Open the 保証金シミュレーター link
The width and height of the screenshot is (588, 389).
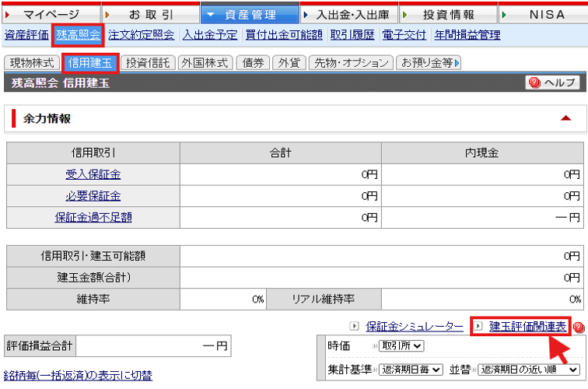415,327
